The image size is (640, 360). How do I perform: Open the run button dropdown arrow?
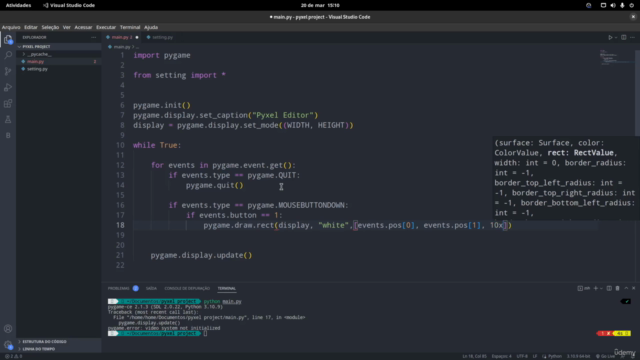tap(616, 37)
